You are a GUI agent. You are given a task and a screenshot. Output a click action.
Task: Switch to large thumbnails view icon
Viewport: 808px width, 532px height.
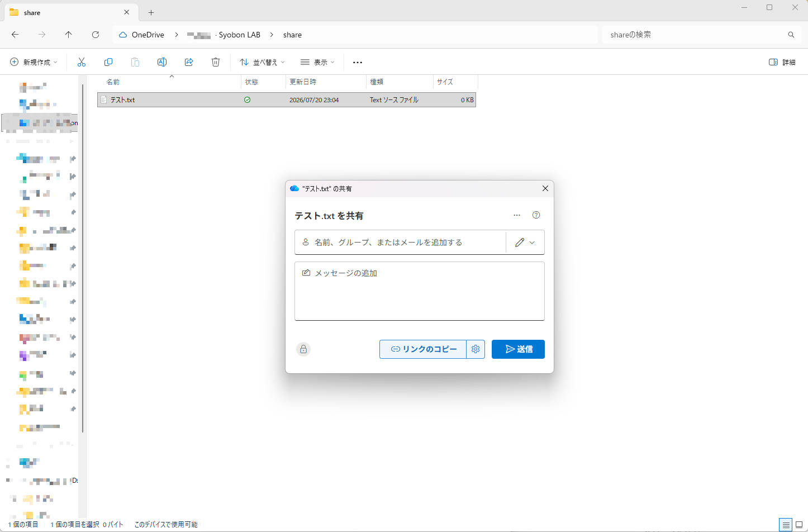tap(799, 525)
